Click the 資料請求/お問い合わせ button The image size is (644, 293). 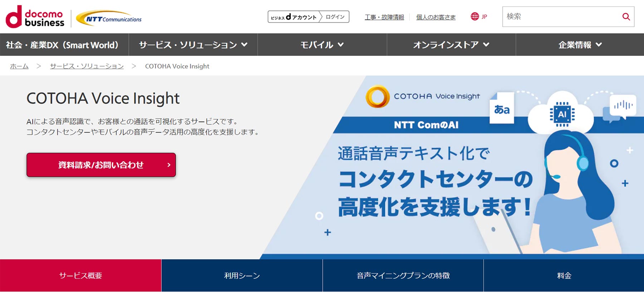[x=101, y=165]
